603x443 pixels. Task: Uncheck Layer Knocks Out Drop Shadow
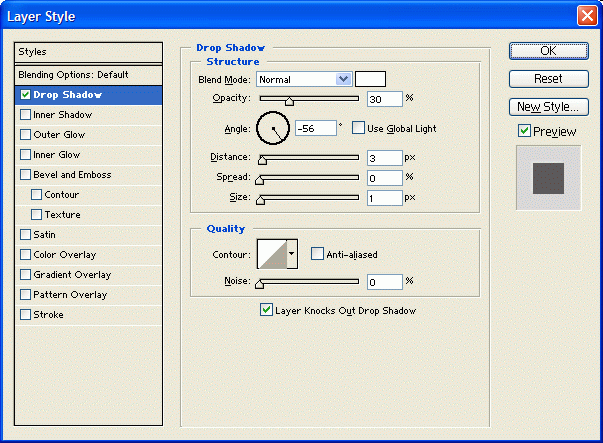[266, 310]
